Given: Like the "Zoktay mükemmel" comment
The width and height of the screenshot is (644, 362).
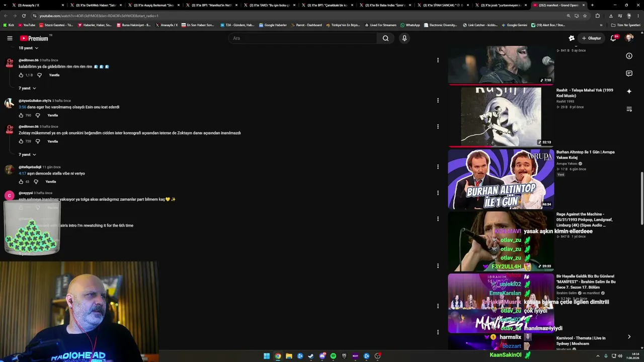Looking at the screenshot, I should 21,141.
